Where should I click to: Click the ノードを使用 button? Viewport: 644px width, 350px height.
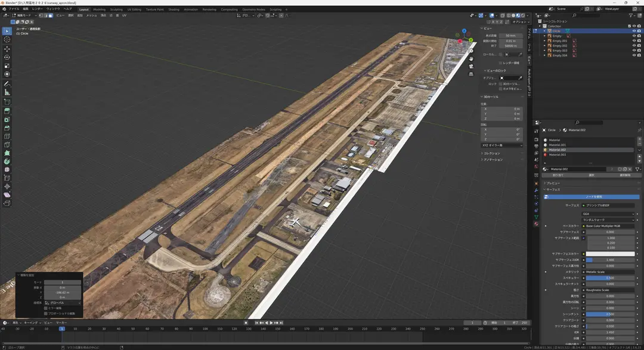(591, 197)
